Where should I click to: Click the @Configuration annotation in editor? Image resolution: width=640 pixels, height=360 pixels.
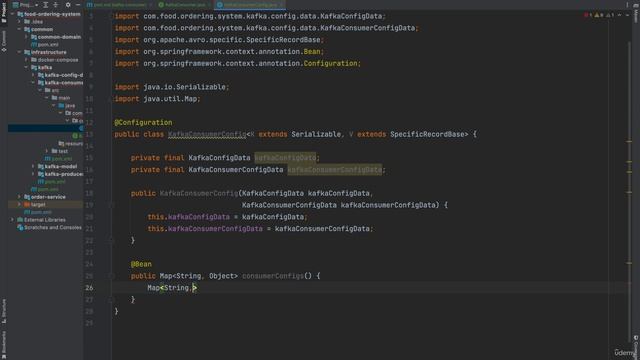(143, 122)
